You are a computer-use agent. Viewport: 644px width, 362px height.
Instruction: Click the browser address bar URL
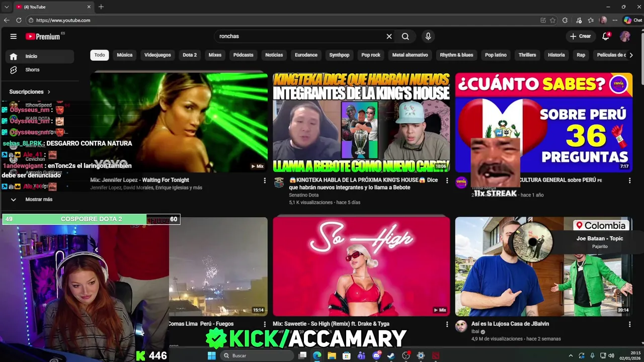click(63, 20)
